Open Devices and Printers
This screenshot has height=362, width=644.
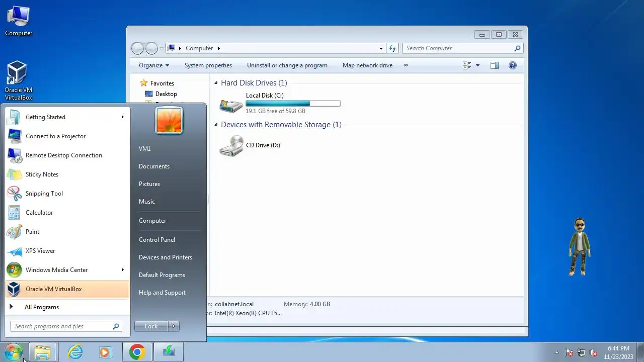(166, 257)
